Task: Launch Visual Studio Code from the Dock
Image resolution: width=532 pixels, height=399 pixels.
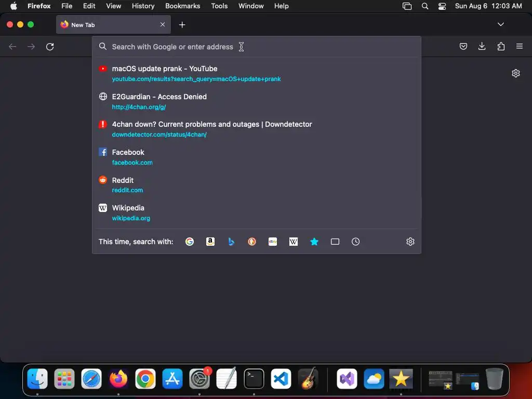Action: [281, 379]
